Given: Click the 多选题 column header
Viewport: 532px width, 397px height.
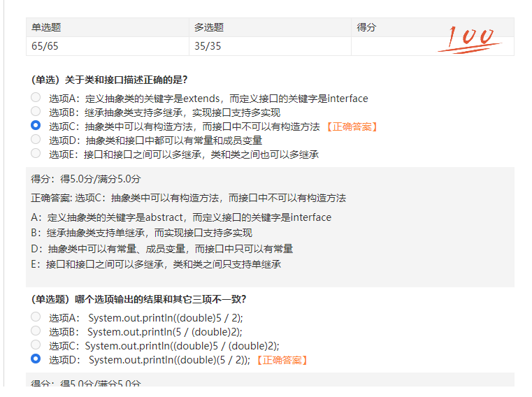Looking at the screenshot, I should tap(209, 27).
